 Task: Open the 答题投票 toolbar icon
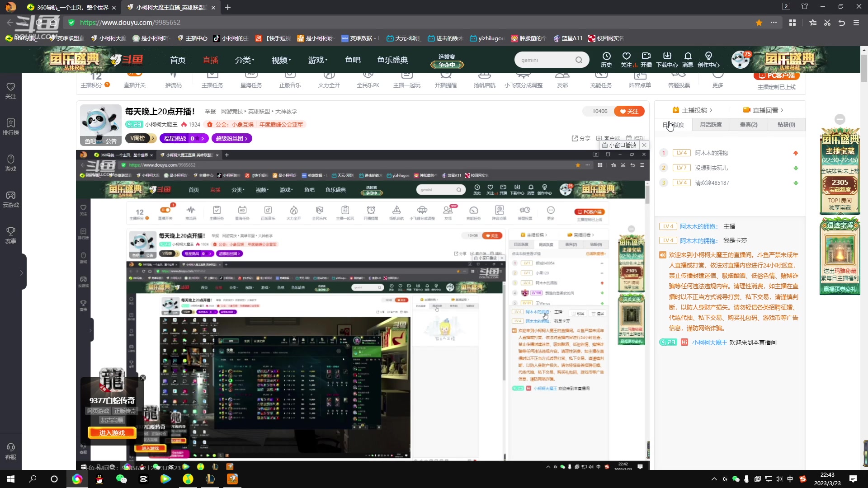click(679, 80)
